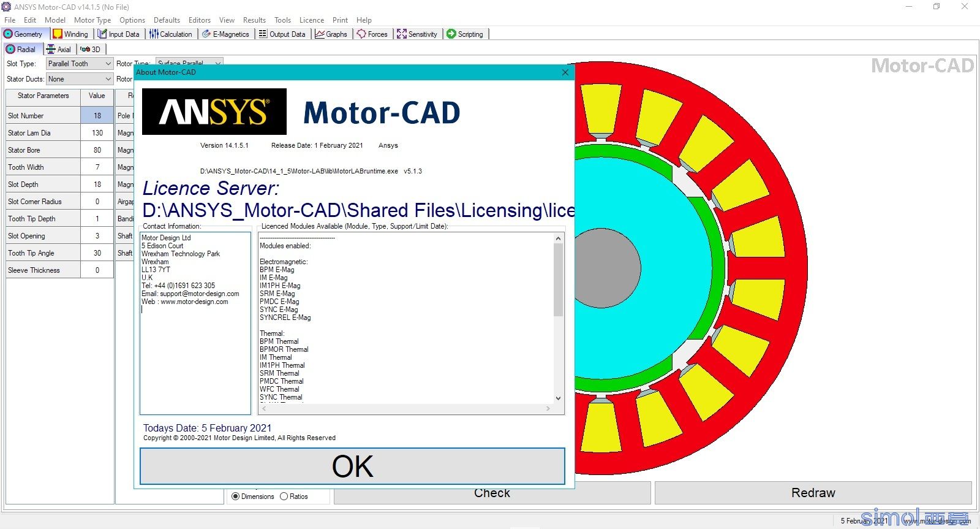Click the Stator Parameters column header
Screen dimensions: 980x529
coord(43,96)
